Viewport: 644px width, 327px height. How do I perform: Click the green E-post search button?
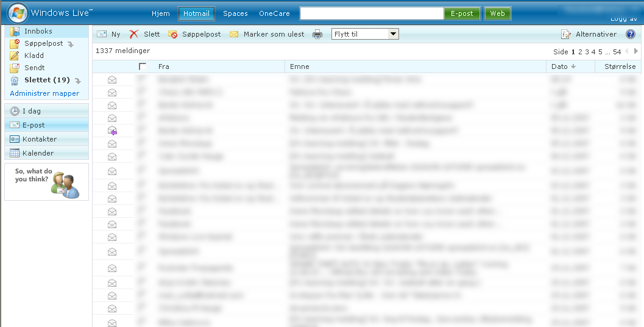point(462,13)
